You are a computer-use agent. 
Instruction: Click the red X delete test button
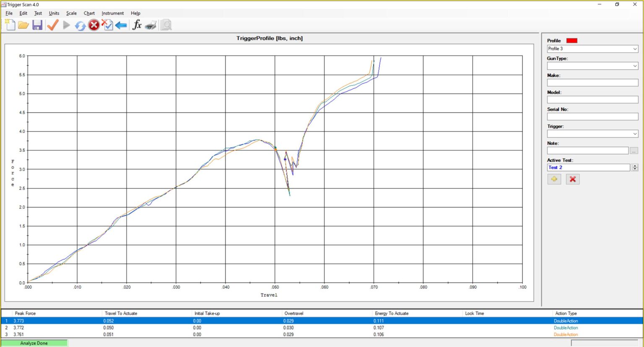(572, 179)
